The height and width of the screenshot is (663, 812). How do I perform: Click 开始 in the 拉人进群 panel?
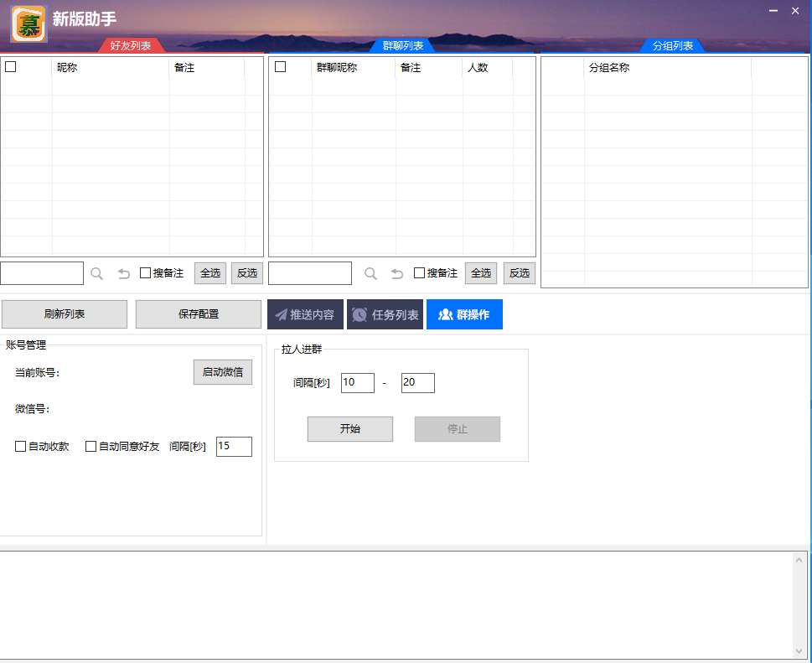click(x=350, y=429)
